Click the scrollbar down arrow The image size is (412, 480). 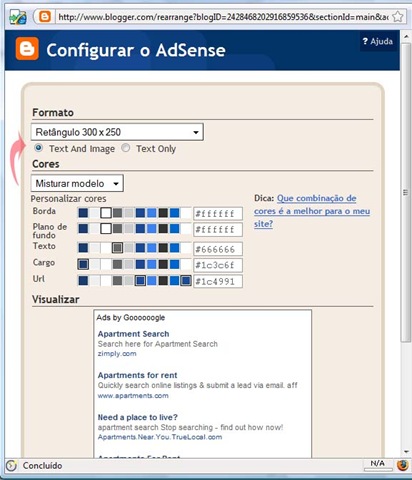(x=406, y=452)
